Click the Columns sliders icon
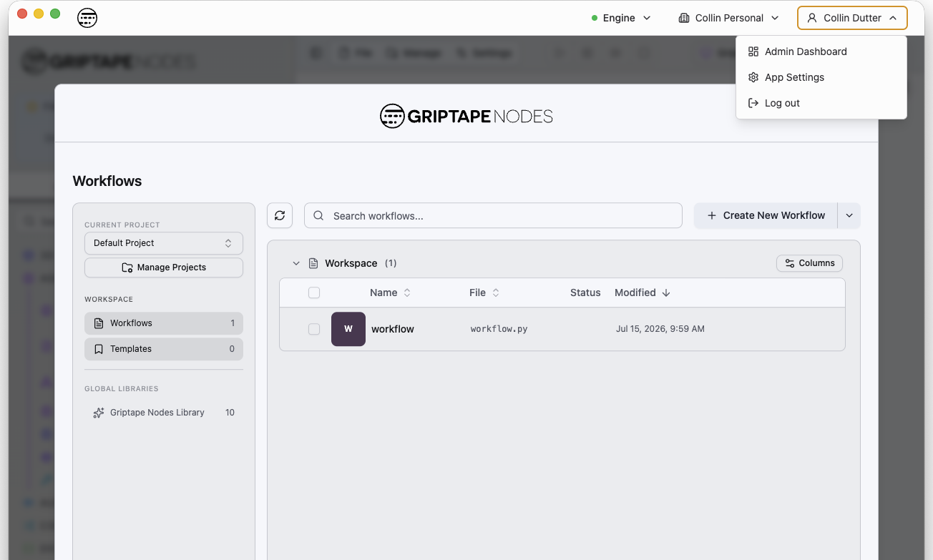933x560 pixels. click(x=790, y=263)
